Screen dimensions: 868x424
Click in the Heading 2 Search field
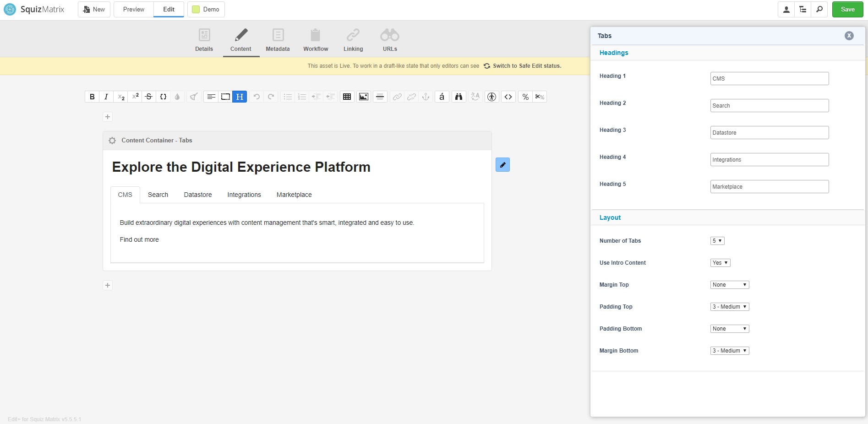770,105
